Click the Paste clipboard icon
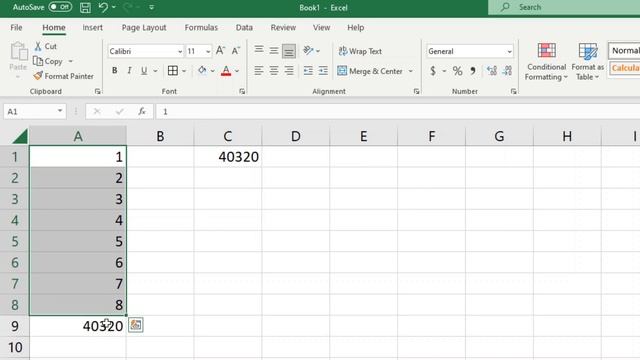The image size is (640, 360). [18, 51]
